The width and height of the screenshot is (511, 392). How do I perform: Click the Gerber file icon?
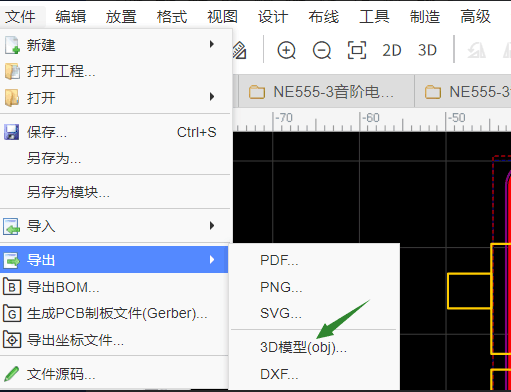(12, 314)
